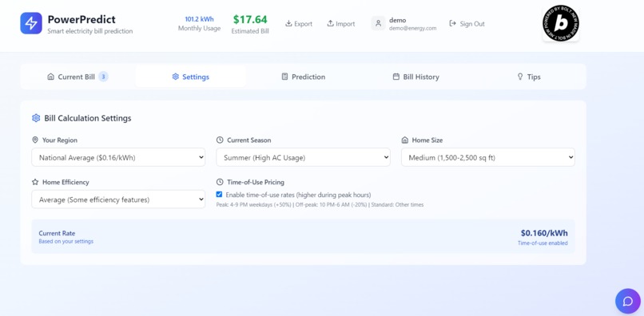Click the gear icon beside Bill Calculation Settings
644x316 pixels.
[36, 118]
